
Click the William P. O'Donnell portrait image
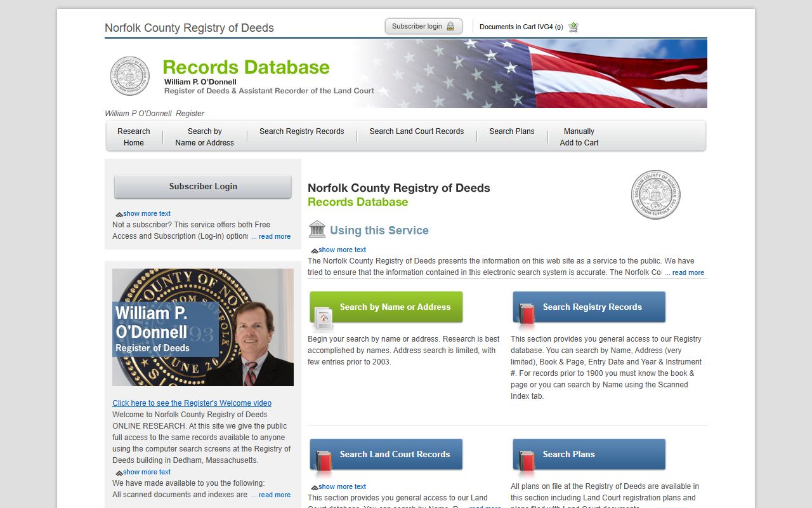(203, 327)
